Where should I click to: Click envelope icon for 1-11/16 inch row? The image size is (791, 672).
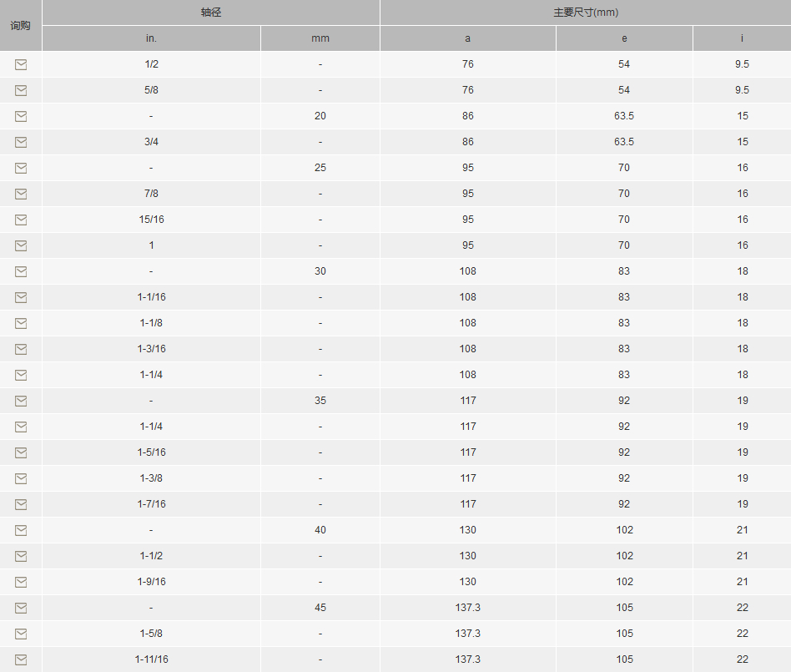tap(21, 659)
